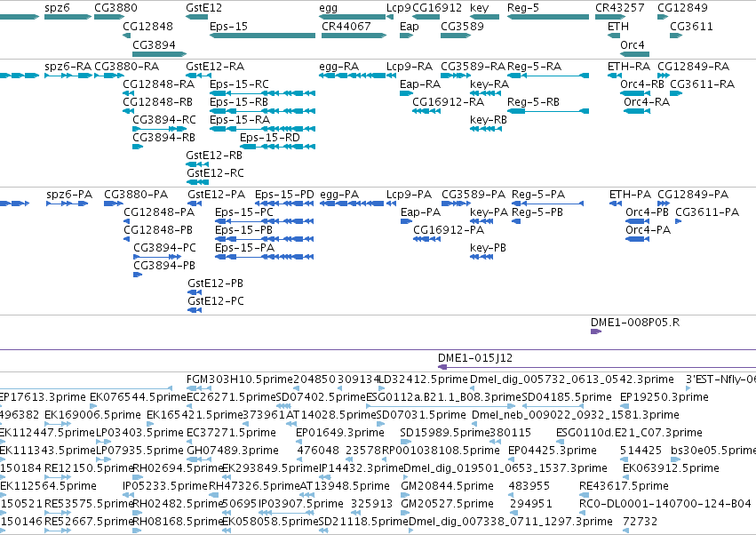Select the CG3611 gene label
This screenshot has width=756, height=535.
pyautogui.click(x=691, y=26)
